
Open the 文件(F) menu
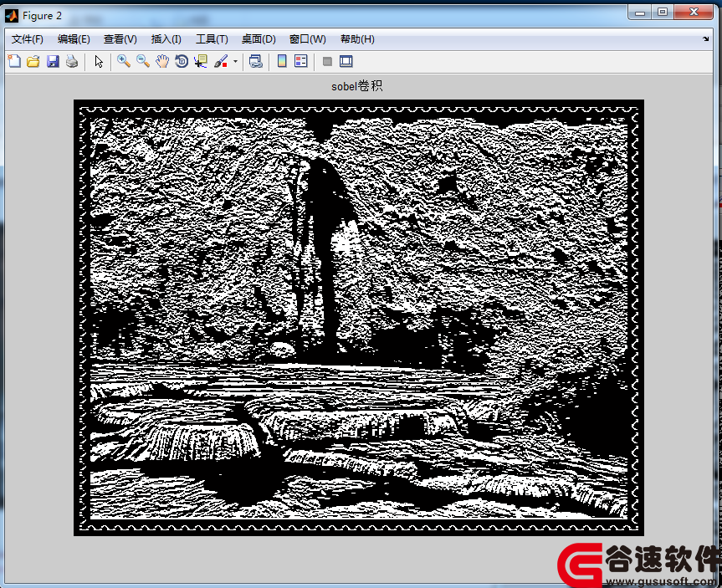point(27,39)
